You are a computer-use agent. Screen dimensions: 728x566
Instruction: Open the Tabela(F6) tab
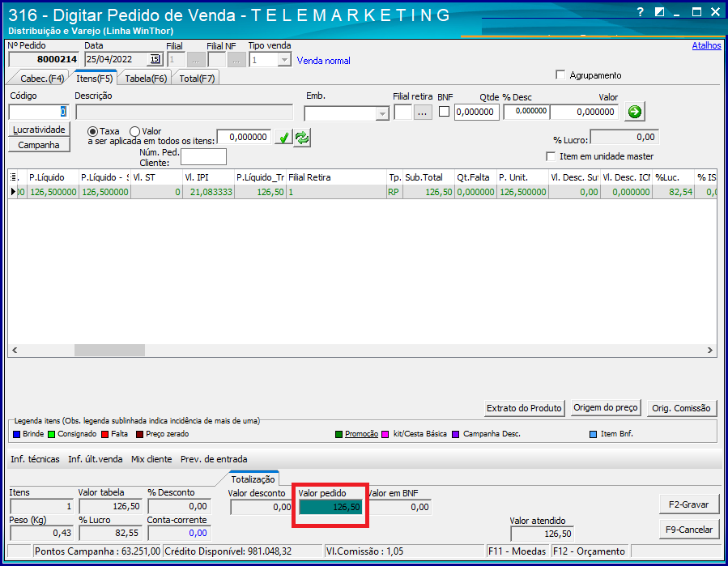[x=146, y=79]
